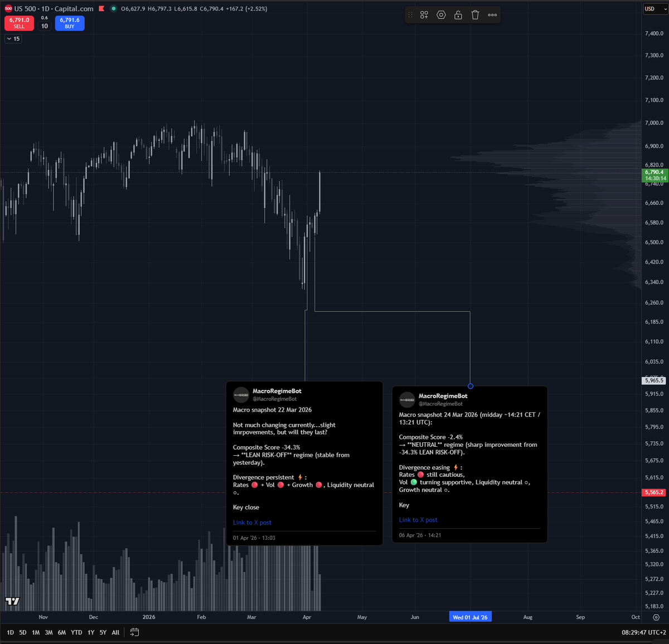Click the red 5,565.2 price level label
This screenshot has width=669, height=644.
(655, 492)
